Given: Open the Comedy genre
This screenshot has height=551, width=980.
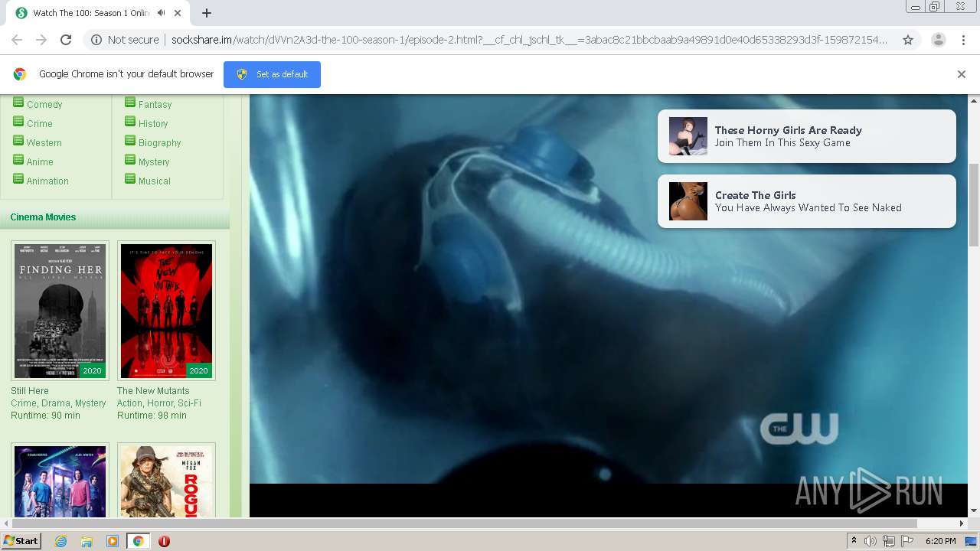Looking at the screenshot, I should tap(44, 105).
